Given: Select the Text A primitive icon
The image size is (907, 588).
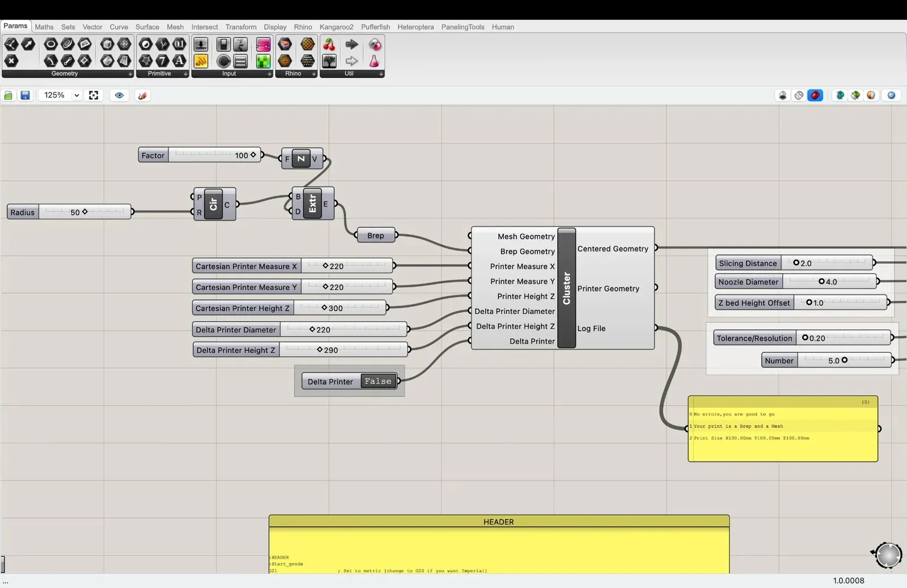Looking at the screenshot, I should point(179,61).
